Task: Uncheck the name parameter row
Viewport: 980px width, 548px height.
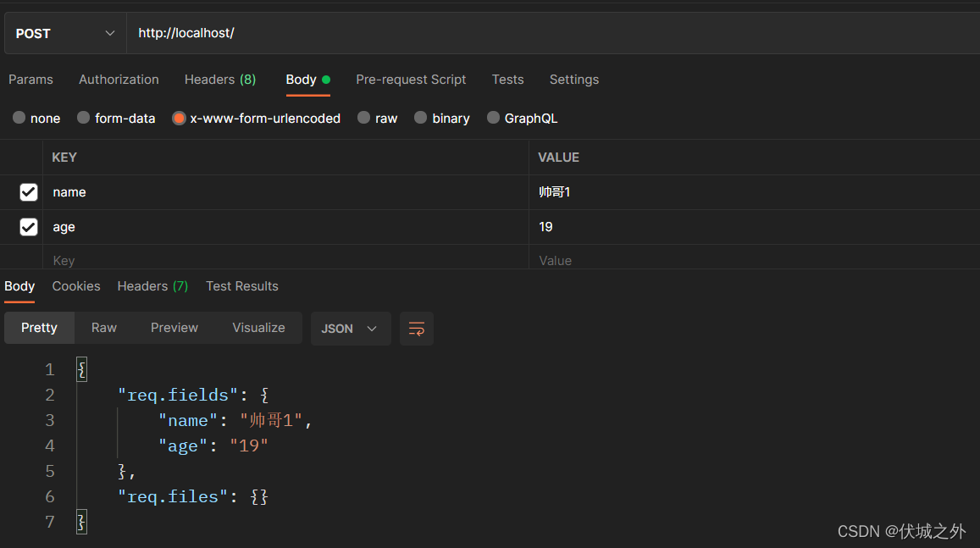Action: coord(28,191)
